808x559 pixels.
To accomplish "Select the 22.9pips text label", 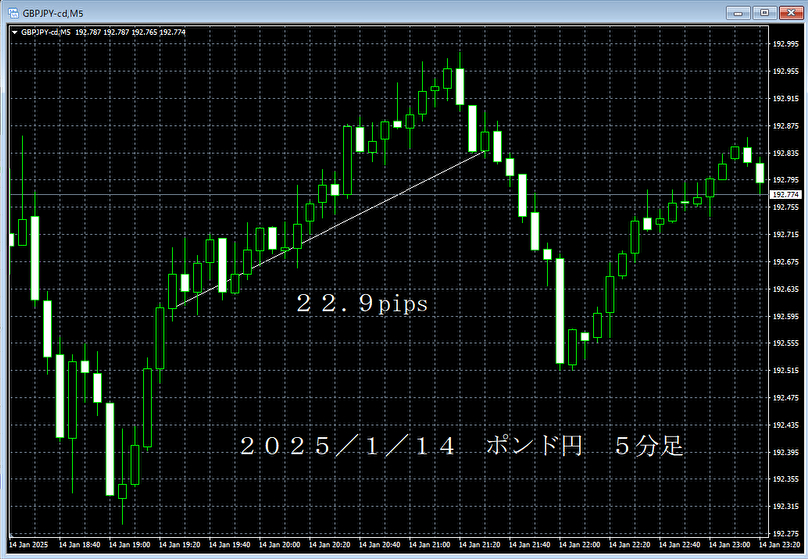I will tap(362, 303).
